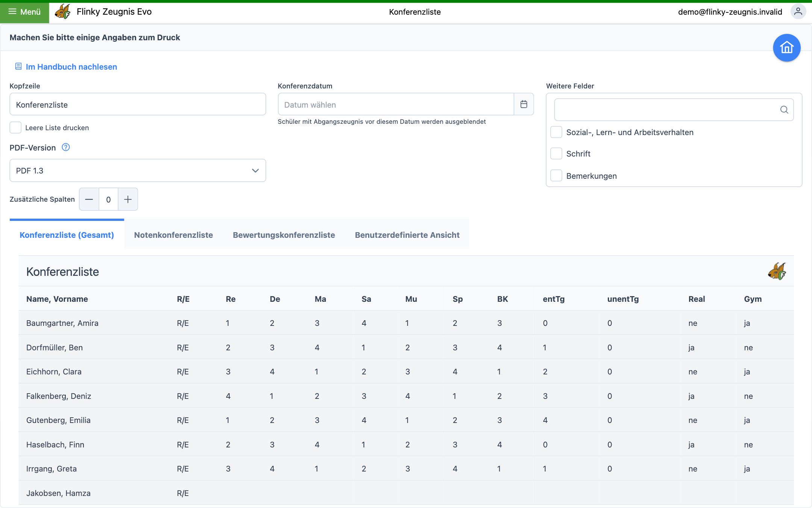The image size is (812, 508).
Task: Open the user account icon
Action: click(x=798, y=12)
